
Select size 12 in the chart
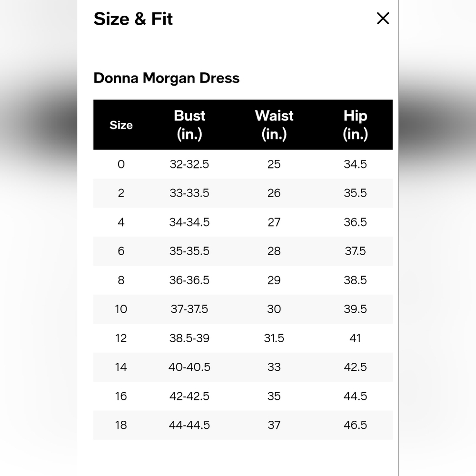[121, 338]
